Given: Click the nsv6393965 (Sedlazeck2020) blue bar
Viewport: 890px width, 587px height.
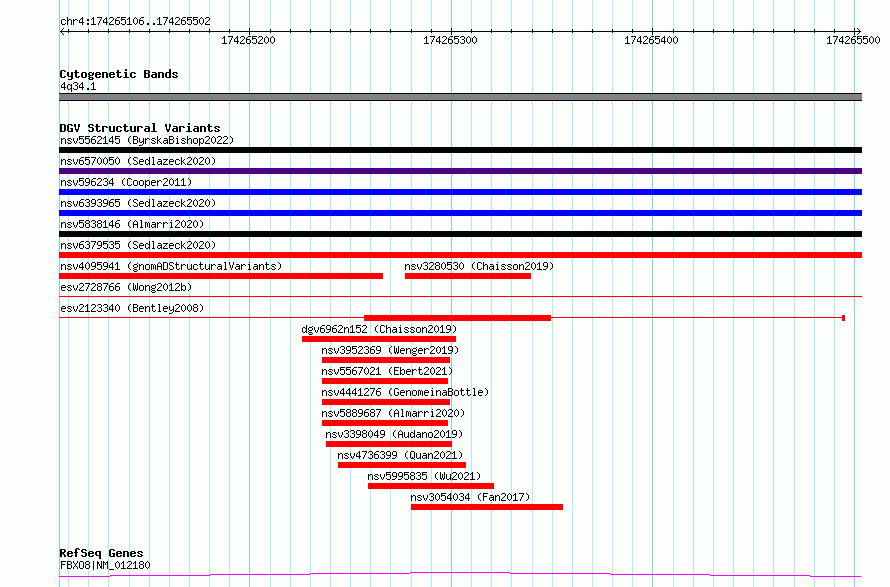Looking at the screenshot, I should coord(460,213).
